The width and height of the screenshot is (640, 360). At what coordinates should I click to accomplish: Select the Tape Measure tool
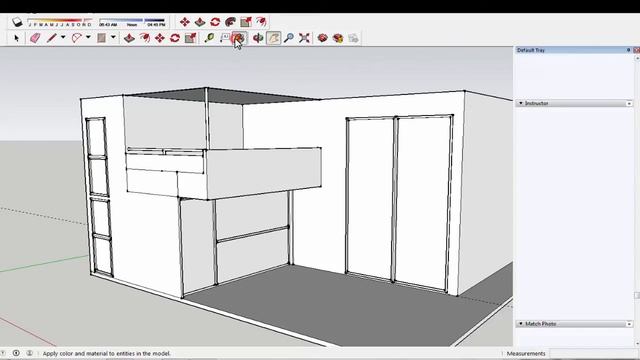pos(209,38)
